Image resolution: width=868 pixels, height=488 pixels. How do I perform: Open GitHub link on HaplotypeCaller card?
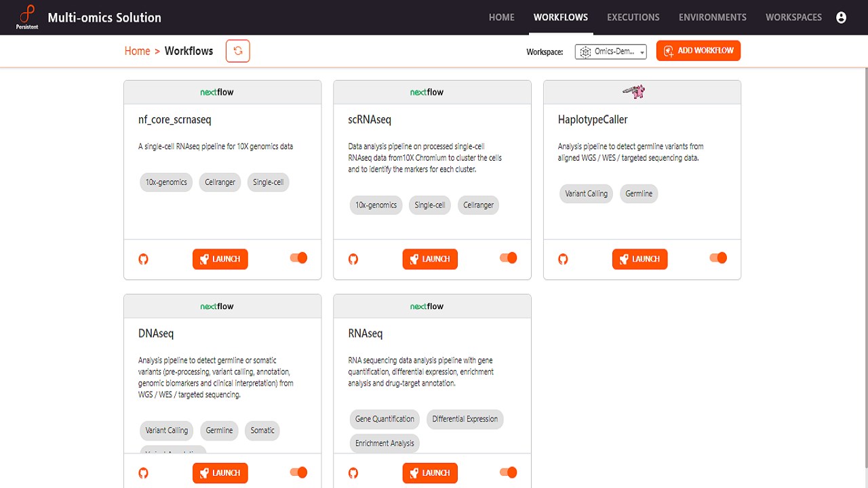(x=563, y=259)
